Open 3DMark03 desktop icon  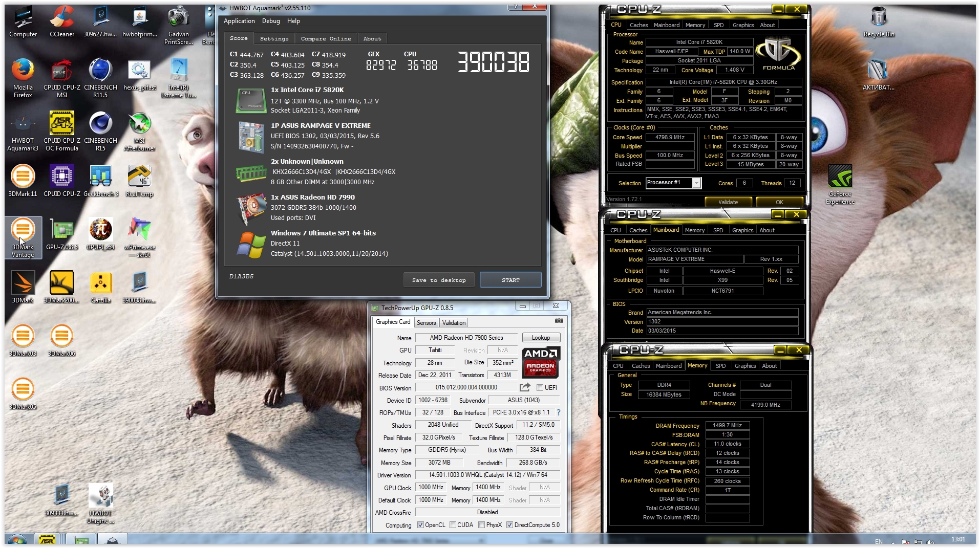23,340
